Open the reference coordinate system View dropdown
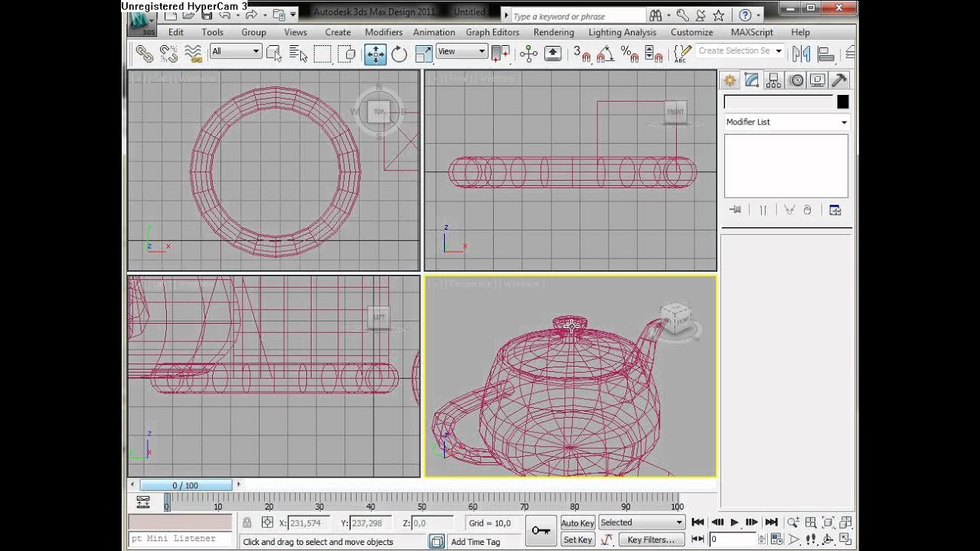 462,51
